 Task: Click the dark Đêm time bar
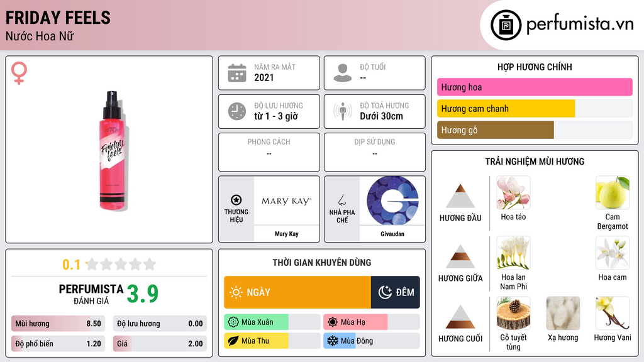click(x=395, y=292)
